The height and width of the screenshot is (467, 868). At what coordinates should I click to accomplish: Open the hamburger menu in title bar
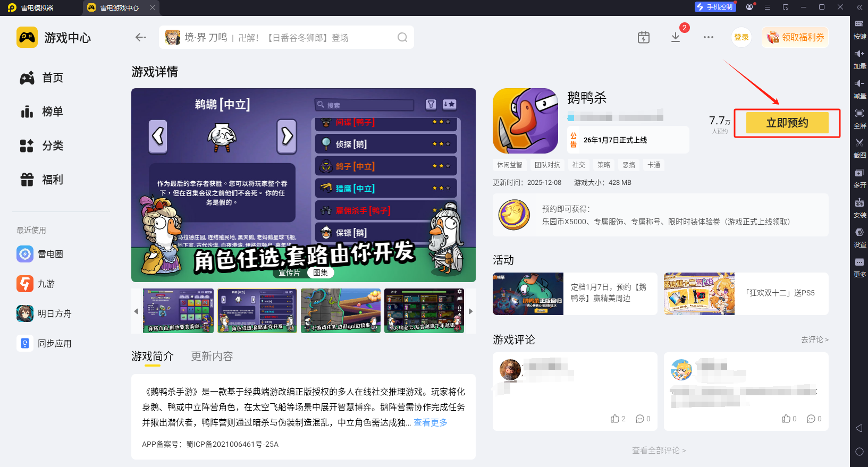coord(768,7)
